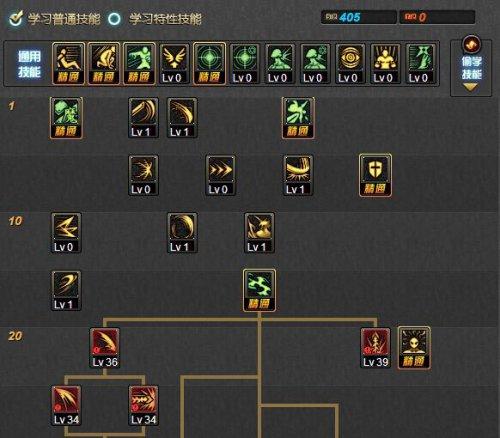Pick the green swirl mastered skill

coord(259,290)
